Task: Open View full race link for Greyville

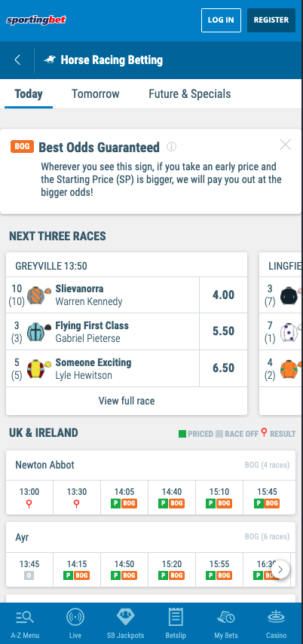Action: 127,401
